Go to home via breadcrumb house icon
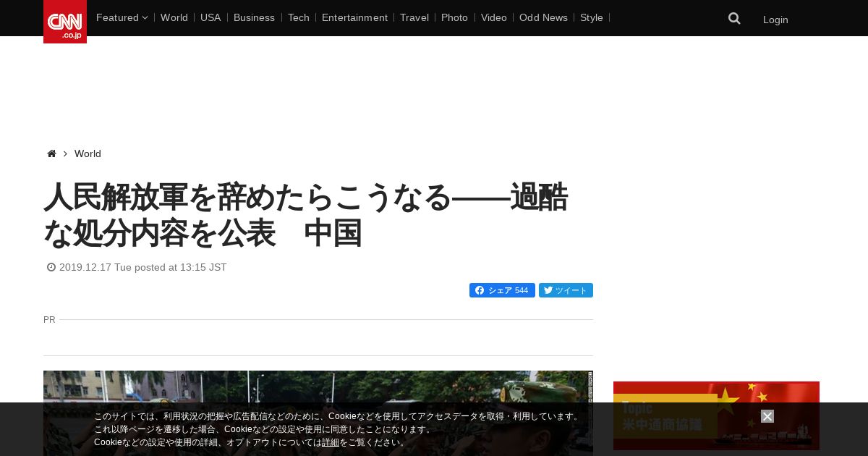Image resolution: width=868 pixels, height=456 pixels. coord(51,153)
